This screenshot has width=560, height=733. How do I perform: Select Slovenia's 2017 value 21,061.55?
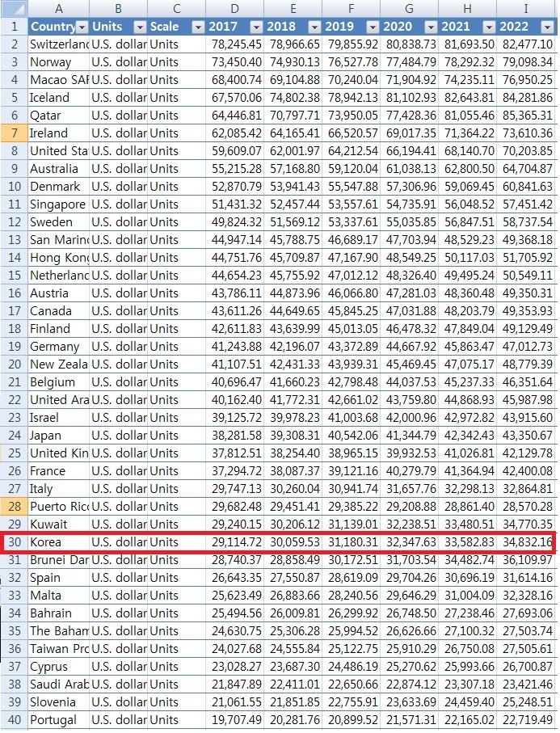234,702
